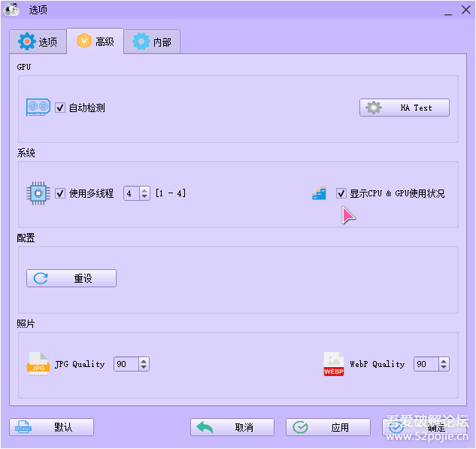The width and height of the screenshot is (476, 449).
Task: Uncheck 显示CPU & GPU使用状况 checkbox
Action: tap(341, 193)
